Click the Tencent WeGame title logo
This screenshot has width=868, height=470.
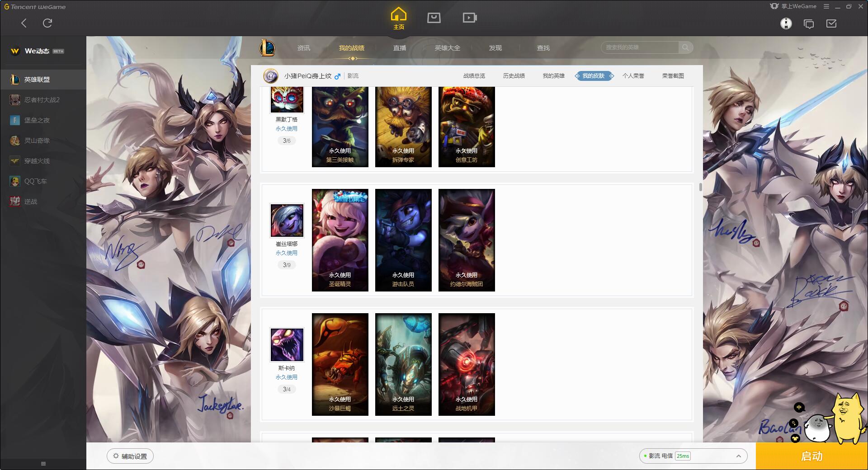coord(35,7)
